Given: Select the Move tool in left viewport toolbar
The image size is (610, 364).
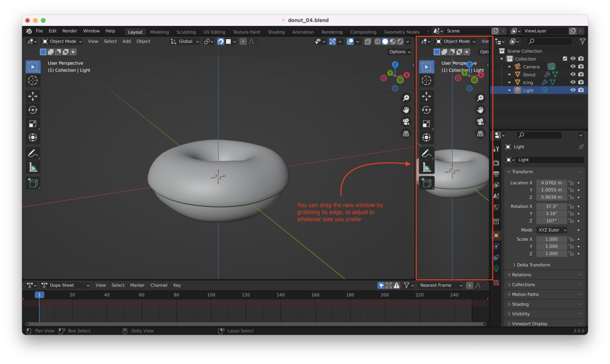Looking at the screenshot, I should click(x=33, y=96).
